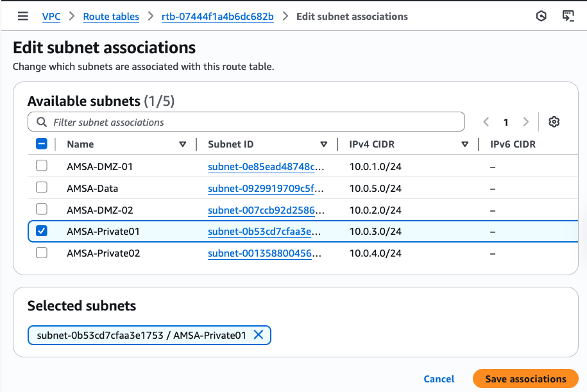Screen dimensions: 587x392
Task: Open the hamburger navigation menu
Action: pos(22,16)
